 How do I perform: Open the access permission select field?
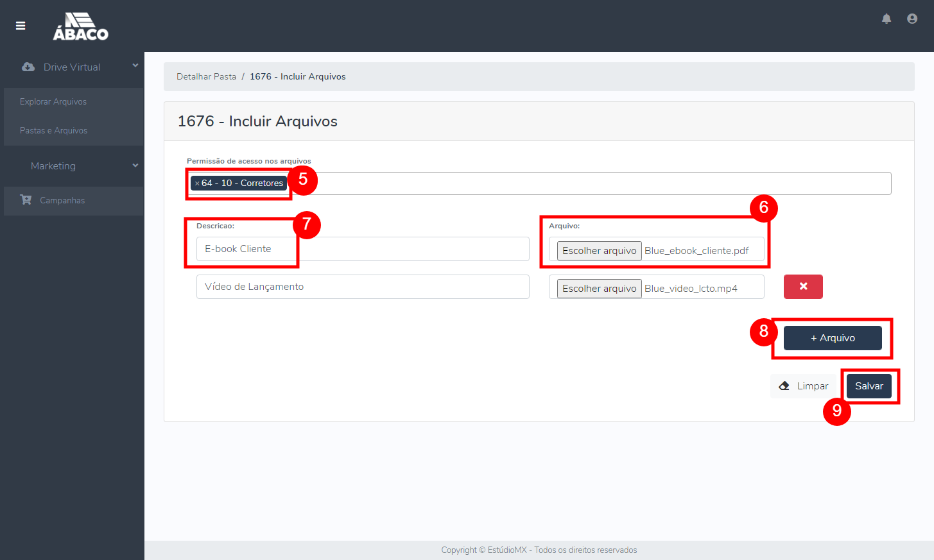click(578, 183)
